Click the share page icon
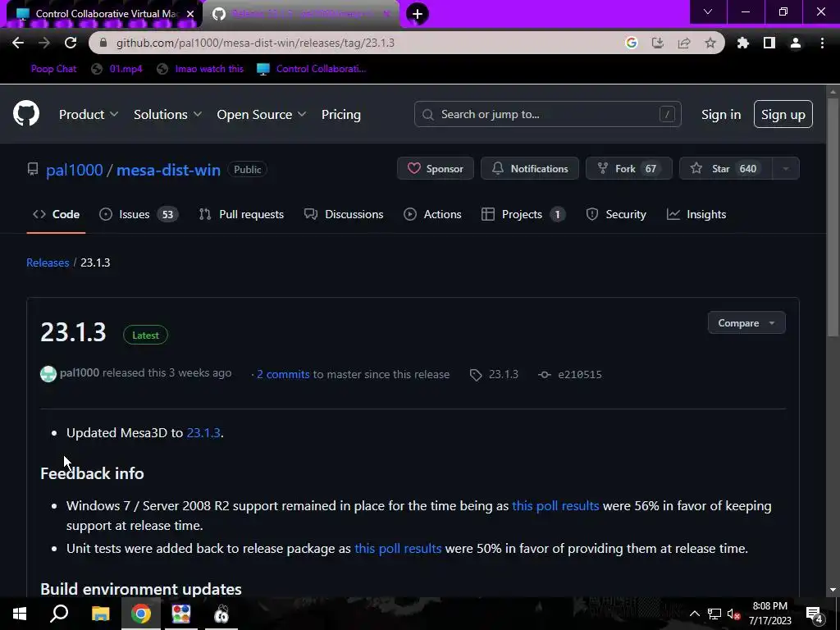 pos(683,43)
